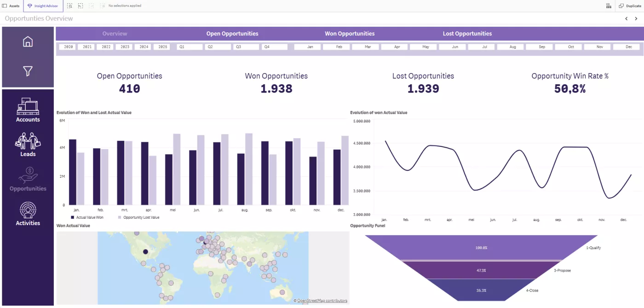The height and width of the screenshot is (308, 644).
Task: Open the sheet navigator grid
Action: [608, 6]
